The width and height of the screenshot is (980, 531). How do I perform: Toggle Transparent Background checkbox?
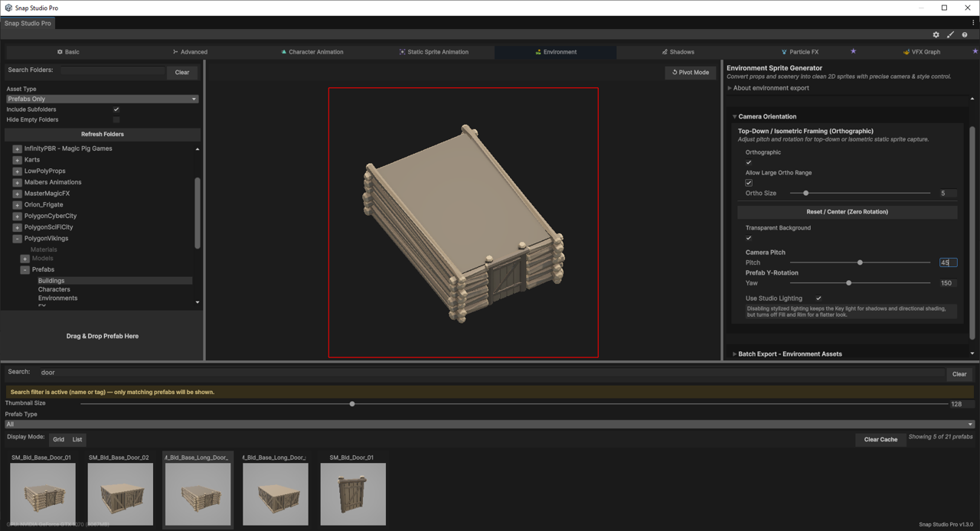pyautogui.click(x=749, y=238)
